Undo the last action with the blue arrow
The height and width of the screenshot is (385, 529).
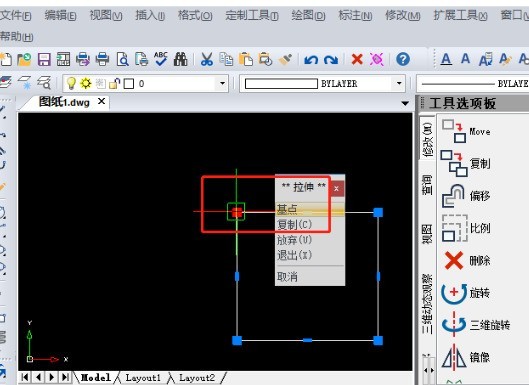tap(311, 60)
